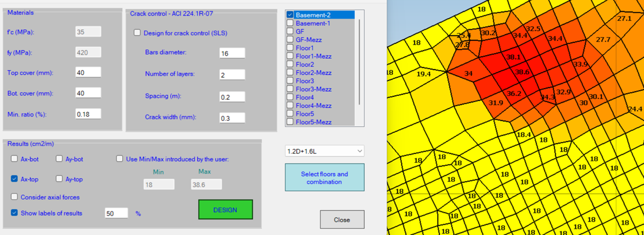This screenshot has height=235, width=644.
Task: Click the 27.7 labeled mesh element
Action: (x=603, y=40)
